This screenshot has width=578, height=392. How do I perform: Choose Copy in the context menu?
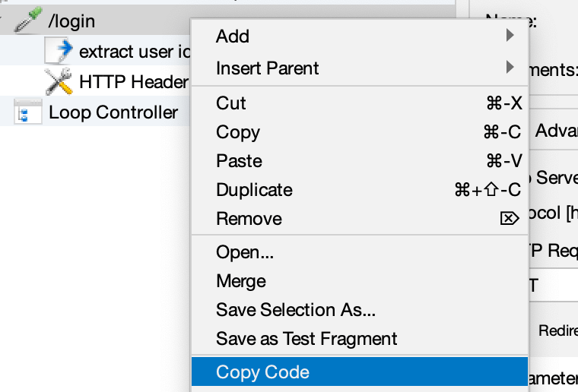[238, 131]
